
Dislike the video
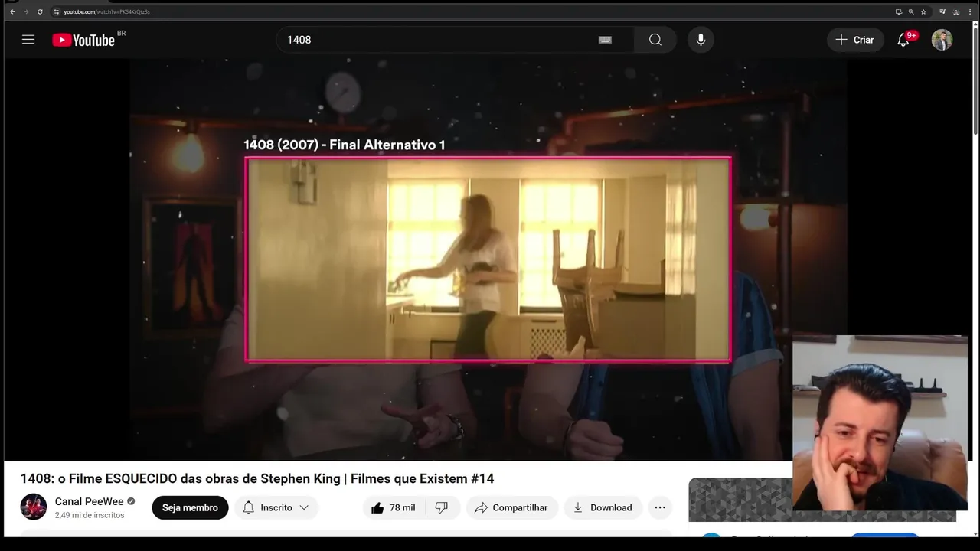coord(442,507)
